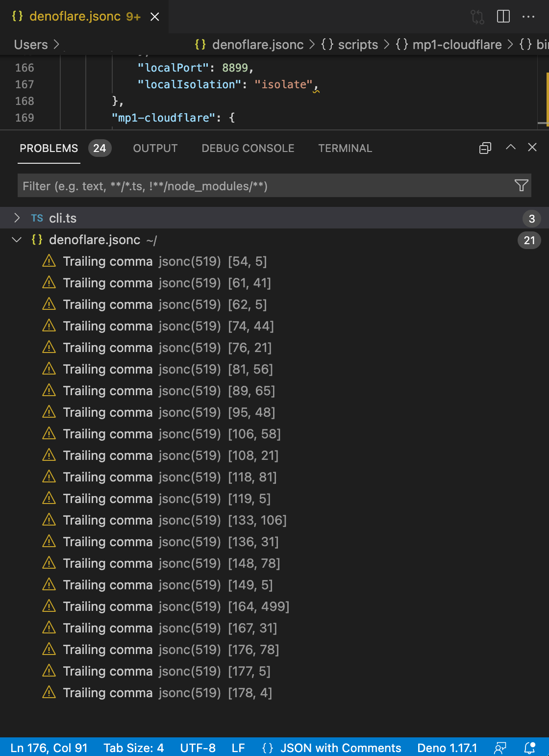549x756 pixels.
Task: Click the Deno 1.17.1 status bar item
Action: (x=447, y=748)
